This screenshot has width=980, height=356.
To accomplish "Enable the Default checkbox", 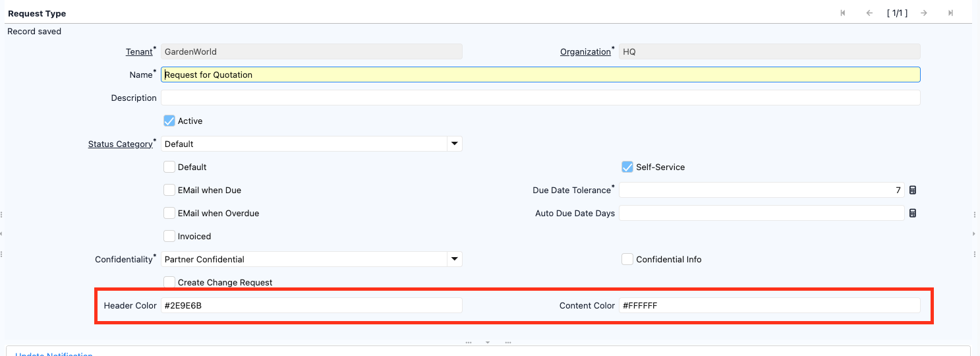I will tap(169, 167).
